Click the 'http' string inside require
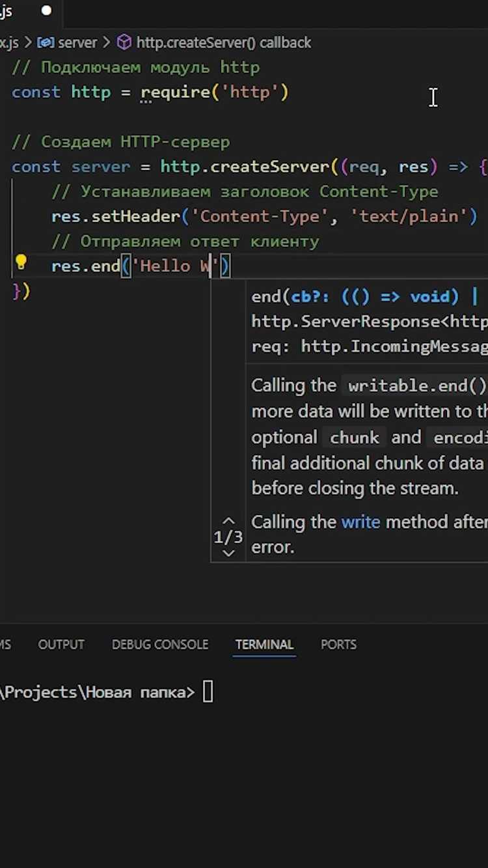488x868 pixels. pos(250,92)
